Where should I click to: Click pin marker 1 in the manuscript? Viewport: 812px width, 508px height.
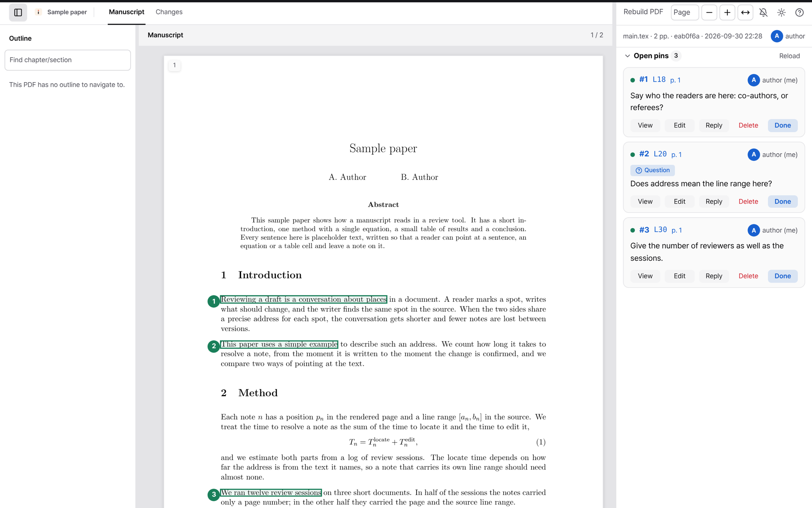[214, 301]
